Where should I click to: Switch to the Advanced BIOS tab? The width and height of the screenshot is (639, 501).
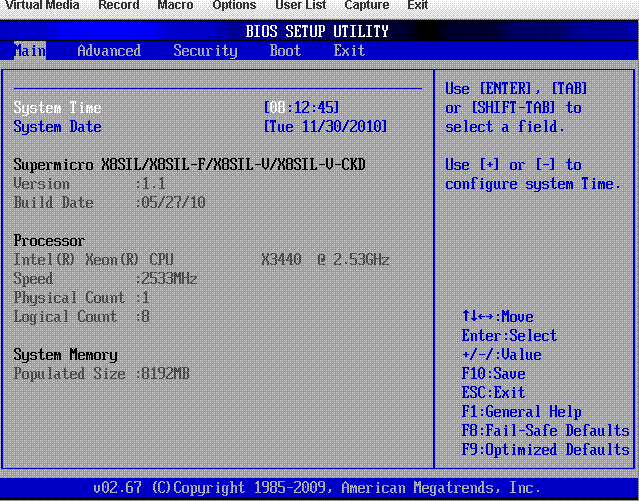pos(109,51)
